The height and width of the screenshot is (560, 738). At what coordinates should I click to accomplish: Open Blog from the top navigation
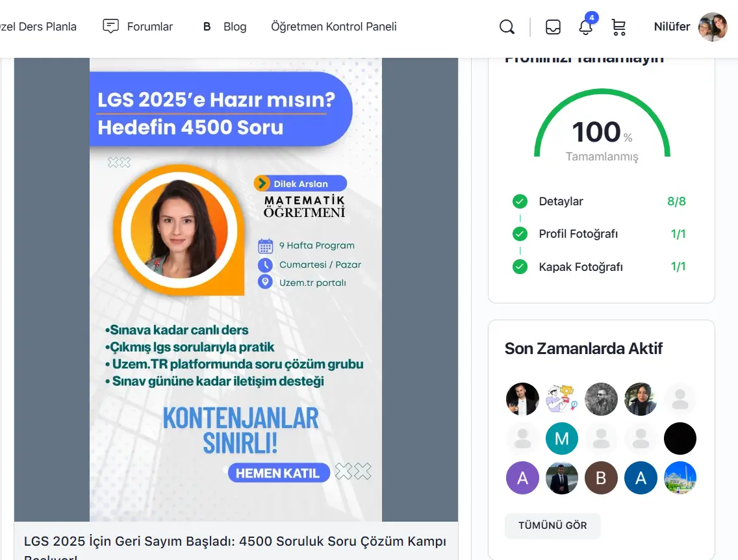235,27
